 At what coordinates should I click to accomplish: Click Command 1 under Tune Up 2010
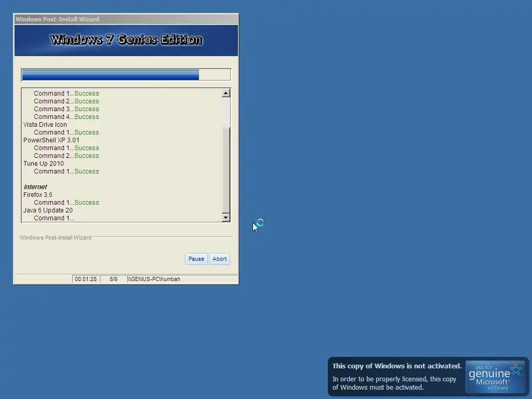[x=66, y=171]
